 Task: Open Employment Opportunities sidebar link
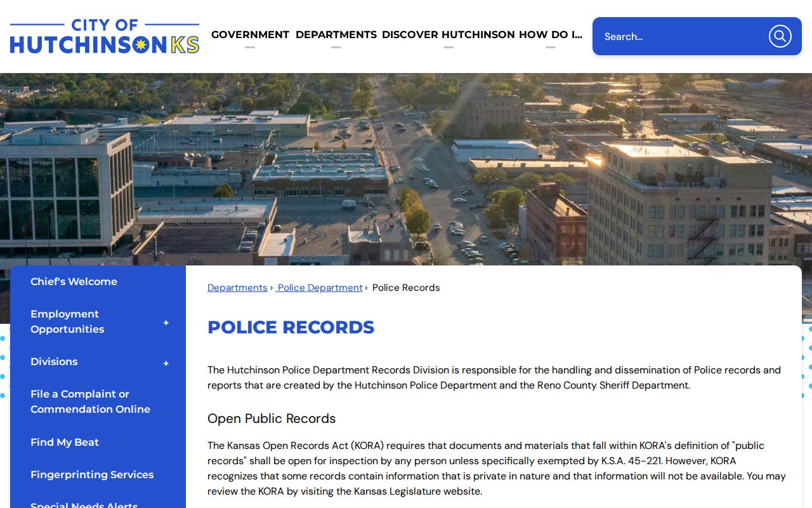pos(67,321)
